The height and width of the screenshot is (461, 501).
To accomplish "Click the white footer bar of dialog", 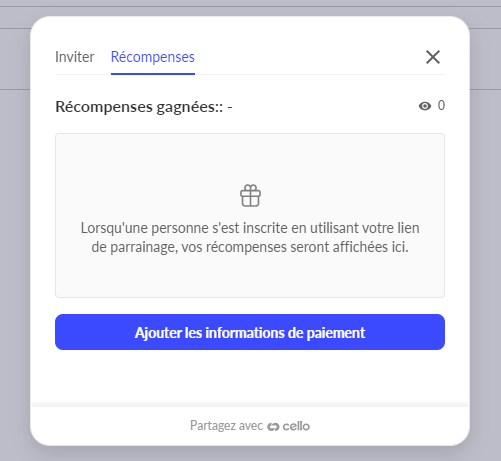I will 250,426.
